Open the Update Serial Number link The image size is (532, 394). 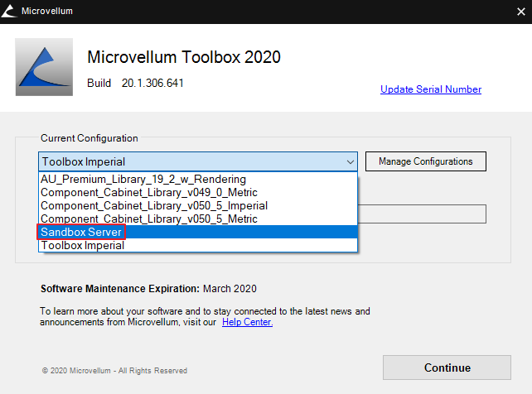[x=431, y=89]
